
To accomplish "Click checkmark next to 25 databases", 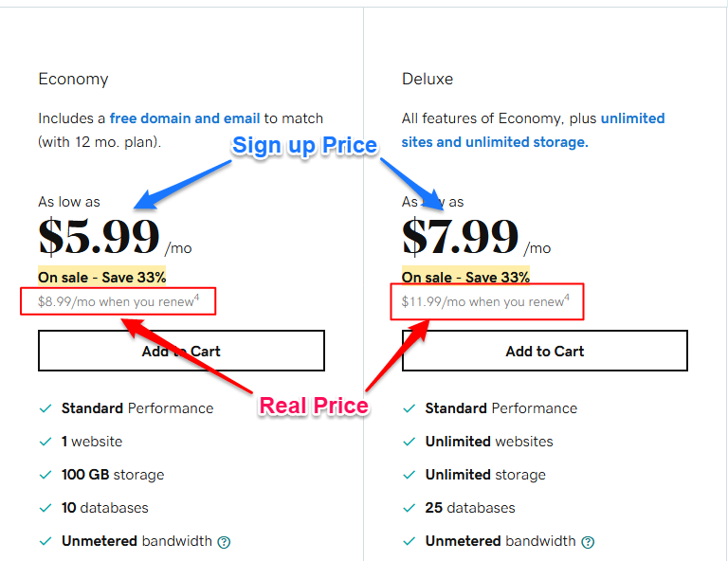I will (409, 508).
